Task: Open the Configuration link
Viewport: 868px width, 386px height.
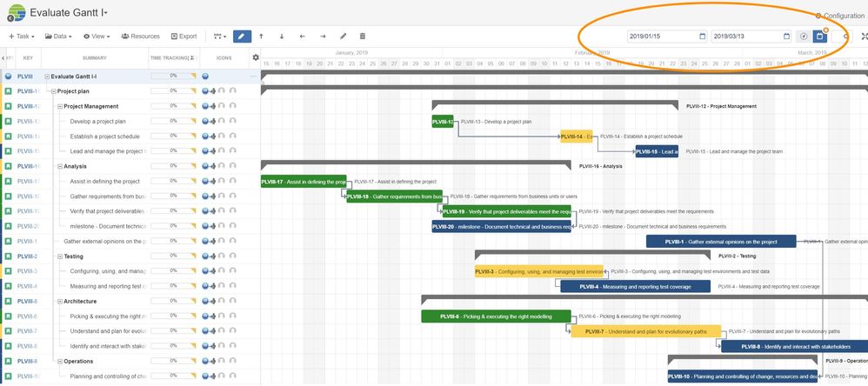Action: [840, 16]
